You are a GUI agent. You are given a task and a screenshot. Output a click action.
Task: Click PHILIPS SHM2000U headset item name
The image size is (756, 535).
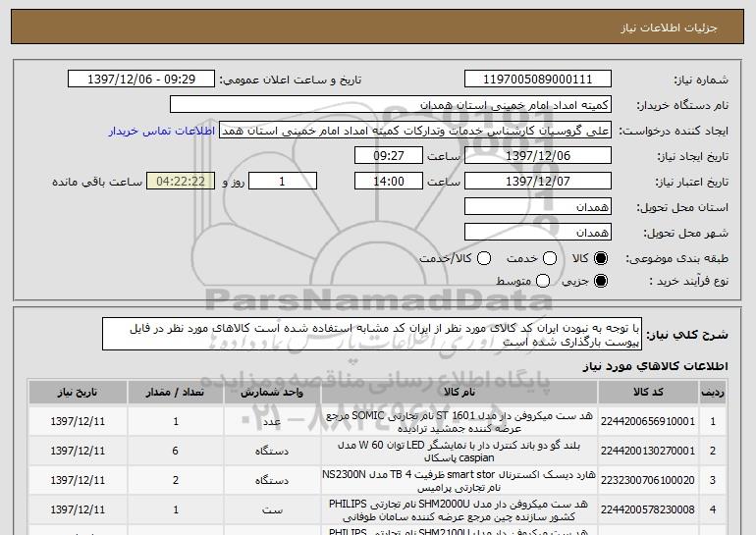point(459,509)
